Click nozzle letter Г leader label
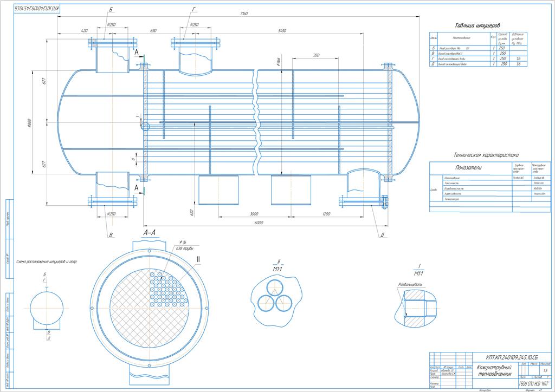 193,10
